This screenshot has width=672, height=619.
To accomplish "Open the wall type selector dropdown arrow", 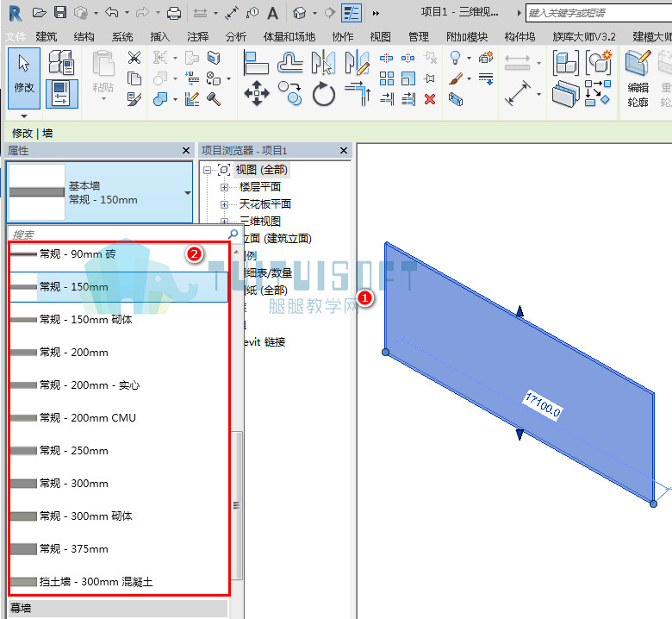I will click(x=188, y=193).
